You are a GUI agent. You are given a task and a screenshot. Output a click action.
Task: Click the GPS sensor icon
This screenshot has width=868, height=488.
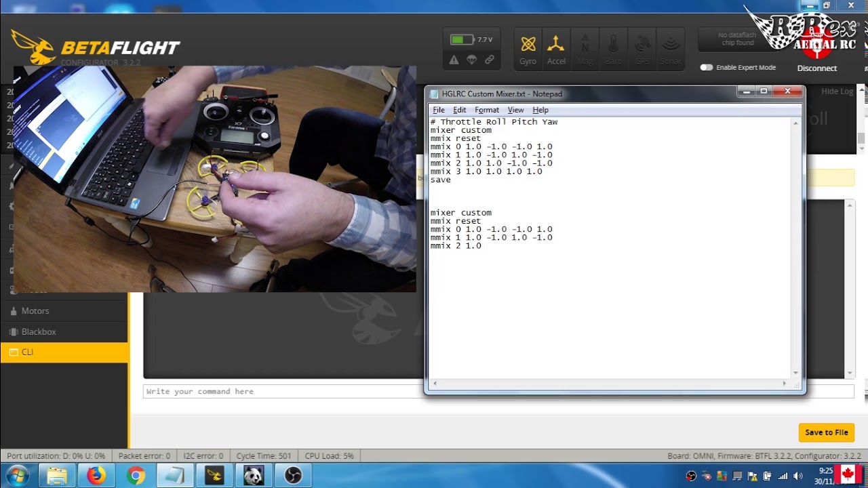click(642, 49)
